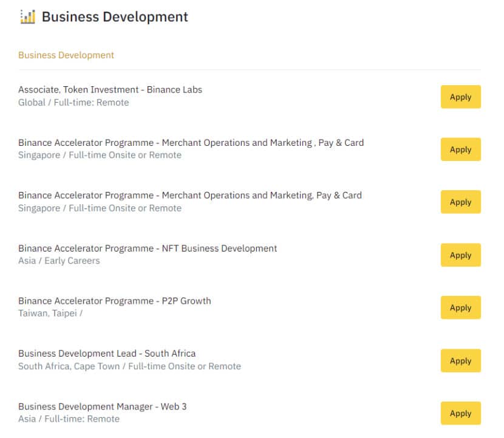
Task: Open Binance Accelerator Programme - NFT Business Development
Action: pyautogui.click(x=148, y=248)
